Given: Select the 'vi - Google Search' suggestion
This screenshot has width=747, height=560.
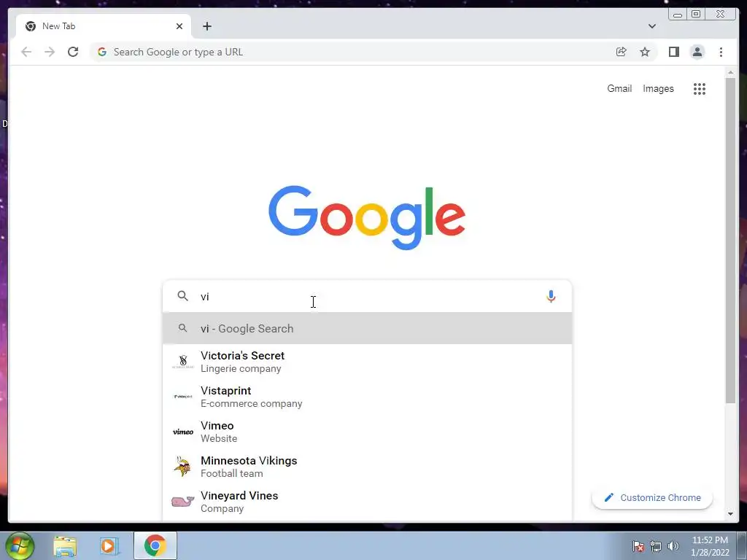Looking at the screenshot, I should [367, 329].
